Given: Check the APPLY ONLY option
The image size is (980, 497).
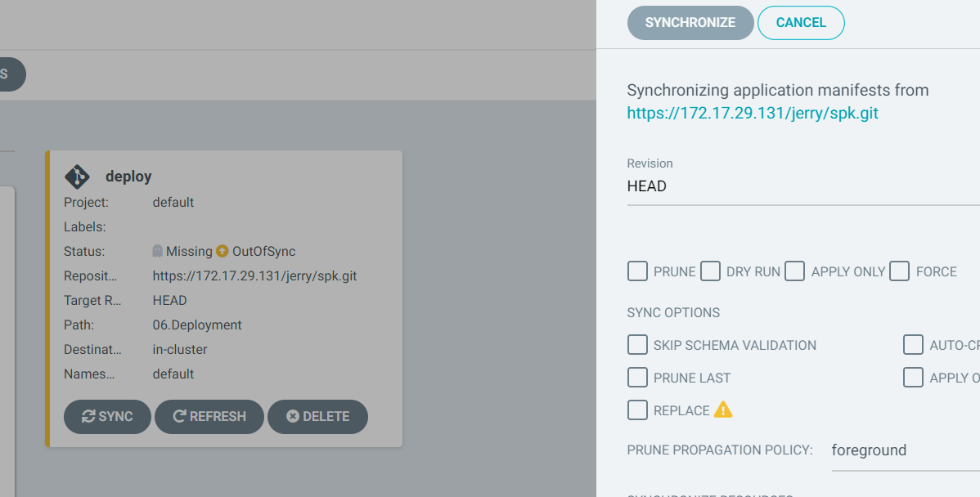Looking at the screenshot, I should 794,271.
